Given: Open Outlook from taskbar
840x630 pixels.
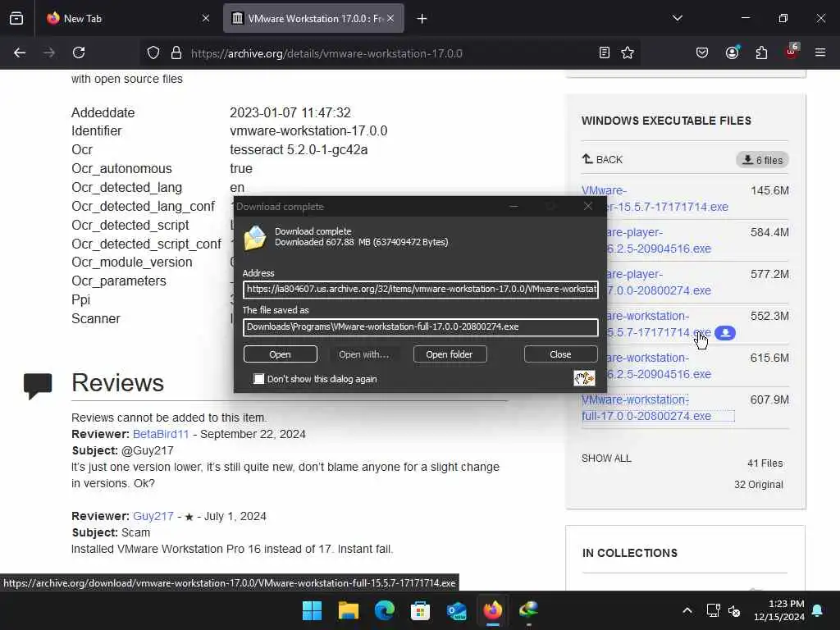Looking at the screenshot, I should (456, 610).
